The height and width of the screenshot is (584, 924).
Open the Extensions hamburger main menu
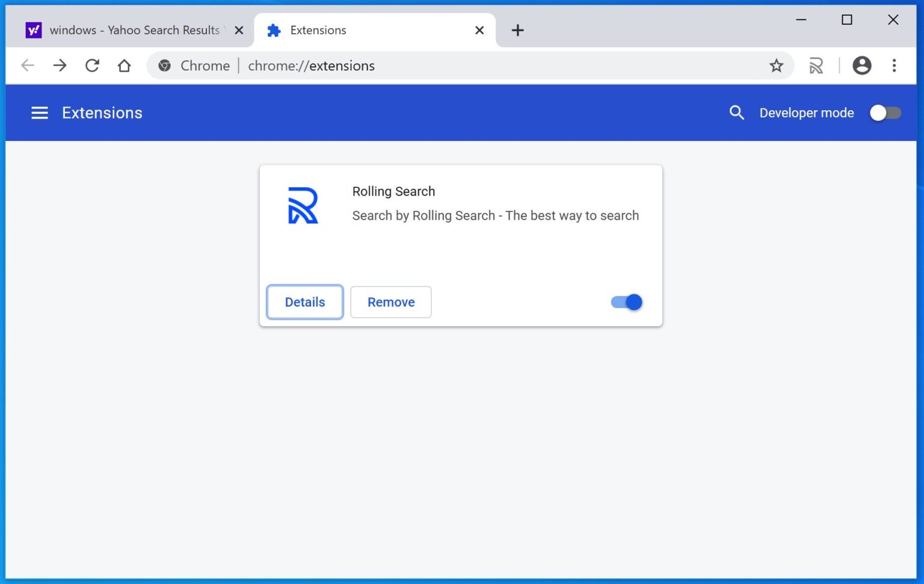(x=40, y=113)
